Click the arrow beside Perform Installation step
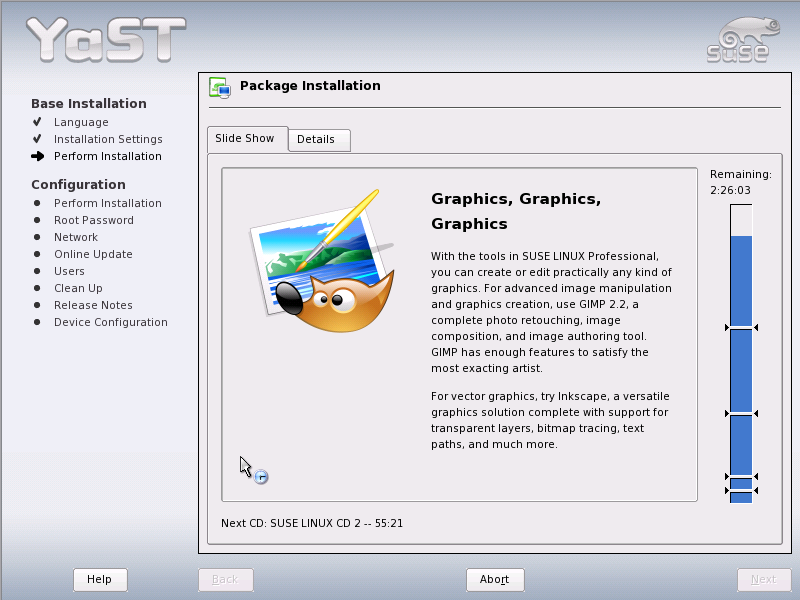 pyautogui.click(x=37, y=156)
